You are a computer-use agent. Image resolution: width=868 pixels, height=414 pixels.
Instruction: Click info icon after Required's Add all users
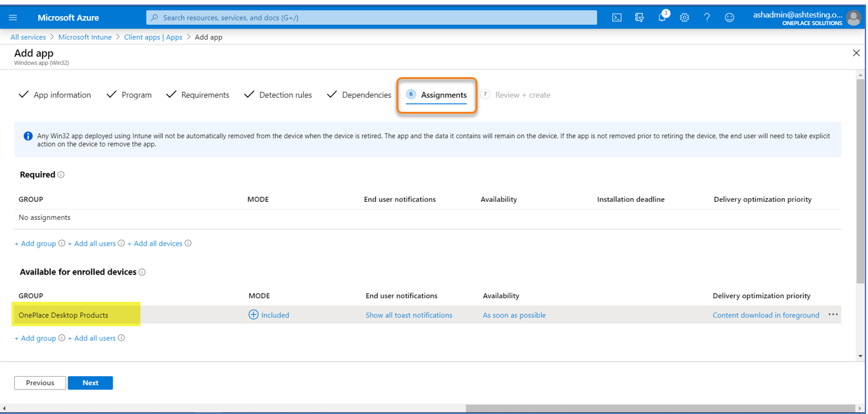[x=122, y=244]
